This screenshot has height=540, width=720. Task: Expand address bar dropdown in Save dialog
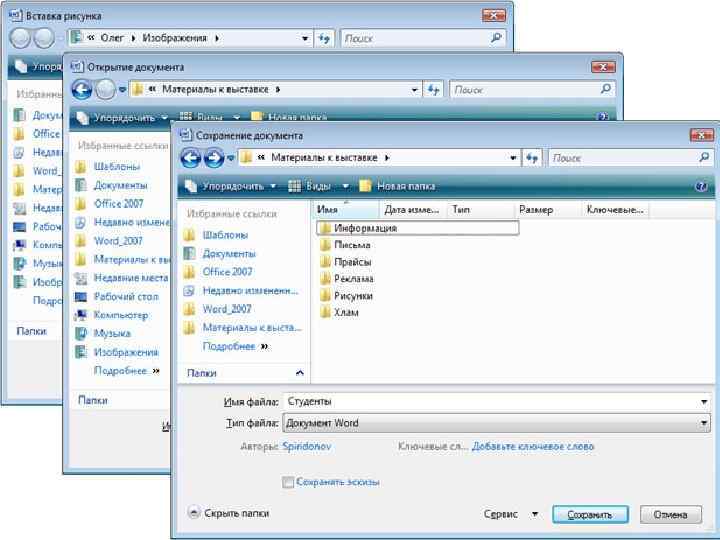coord(513,158)
